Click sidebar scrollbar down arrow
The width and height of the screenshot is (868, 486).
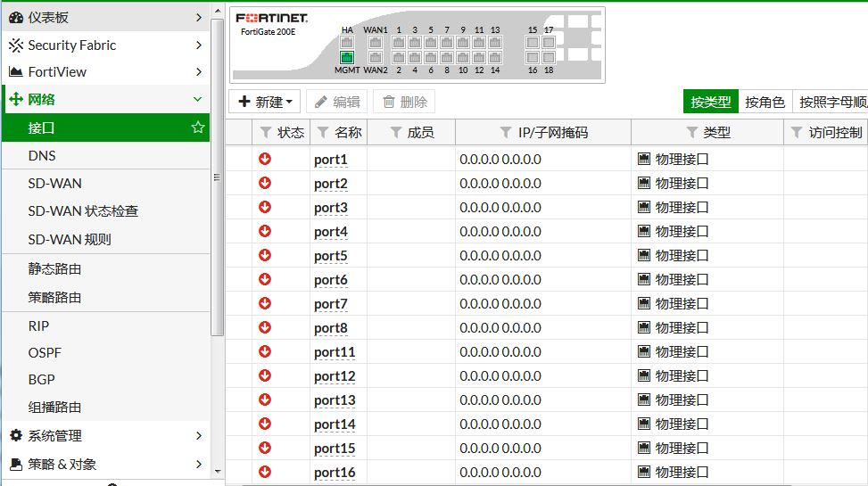pos(218,472)
